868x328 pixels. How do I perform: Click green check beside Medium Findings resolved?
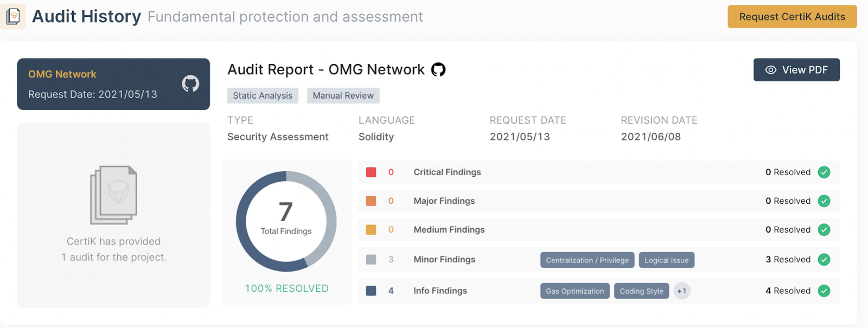coord(824,230)
